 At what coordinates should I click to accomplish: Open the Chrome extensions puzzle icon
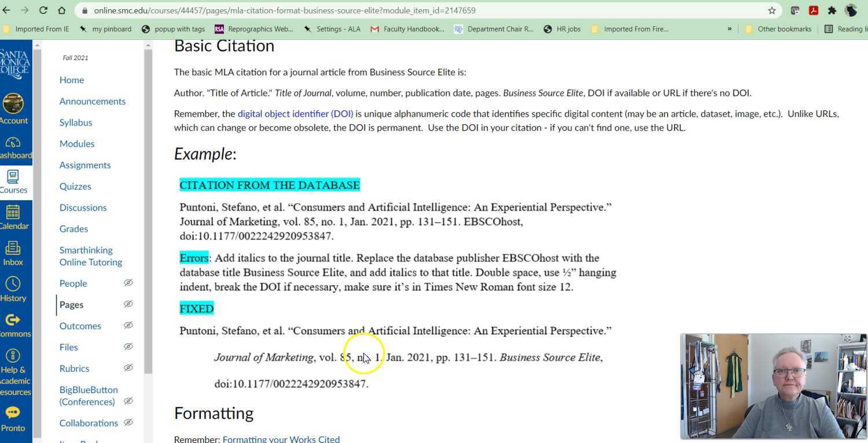[832, 10]
